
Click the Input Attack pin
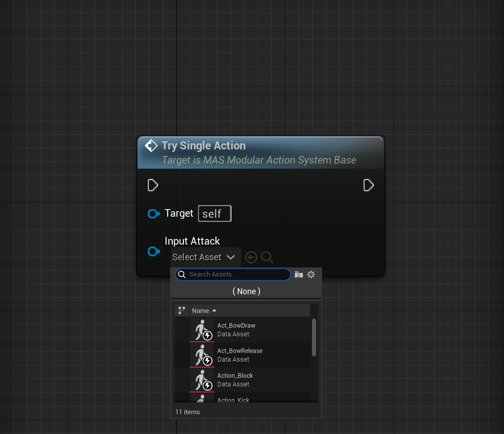(x=153, y=251)
